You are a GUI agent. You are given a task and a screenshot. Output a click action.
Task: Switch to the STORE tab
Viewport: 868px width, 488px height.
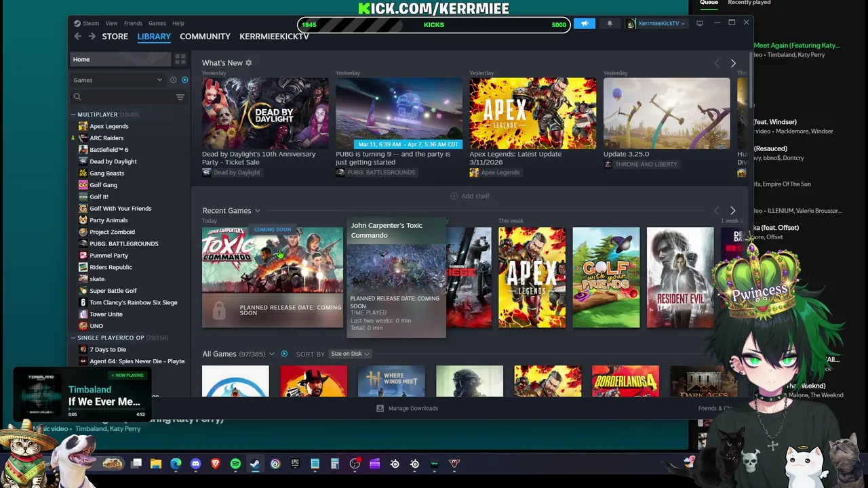pyautogui.click(x=115, y=37)
